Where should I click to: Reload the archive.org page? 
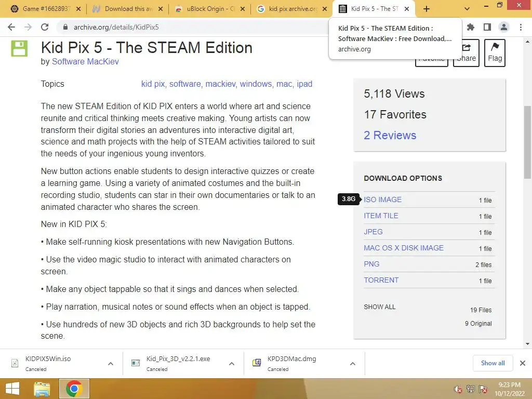point(45,27)
